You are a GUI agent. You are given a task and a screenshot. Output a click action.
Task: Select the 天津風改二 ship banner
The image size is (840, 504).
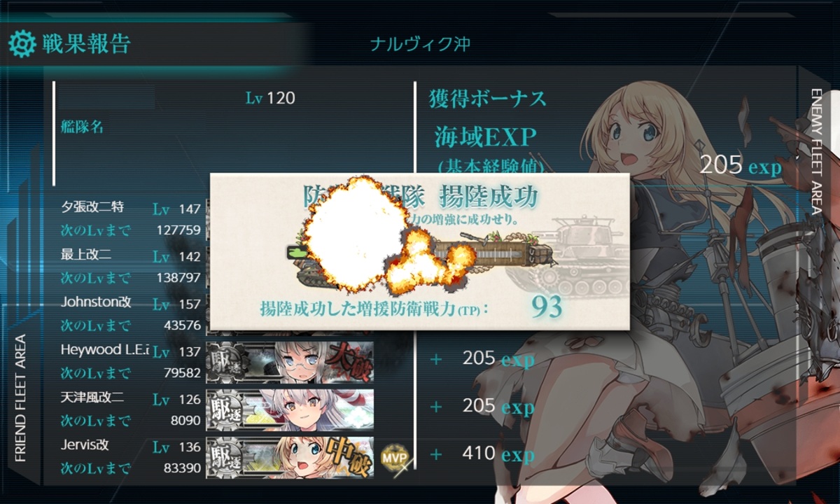[x=290, y=409]
